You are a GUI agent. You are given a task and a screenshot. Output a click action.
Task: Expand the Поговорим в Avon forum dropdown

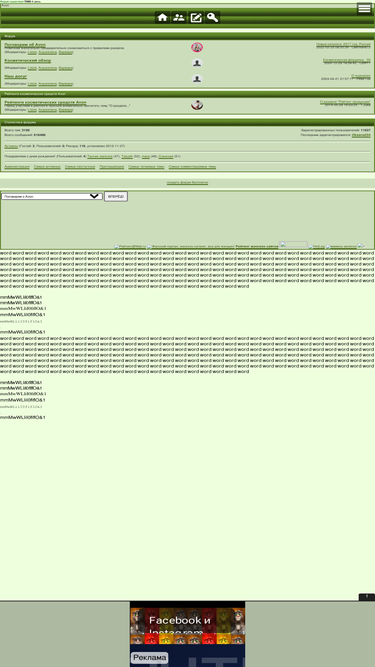click(52, 196)
